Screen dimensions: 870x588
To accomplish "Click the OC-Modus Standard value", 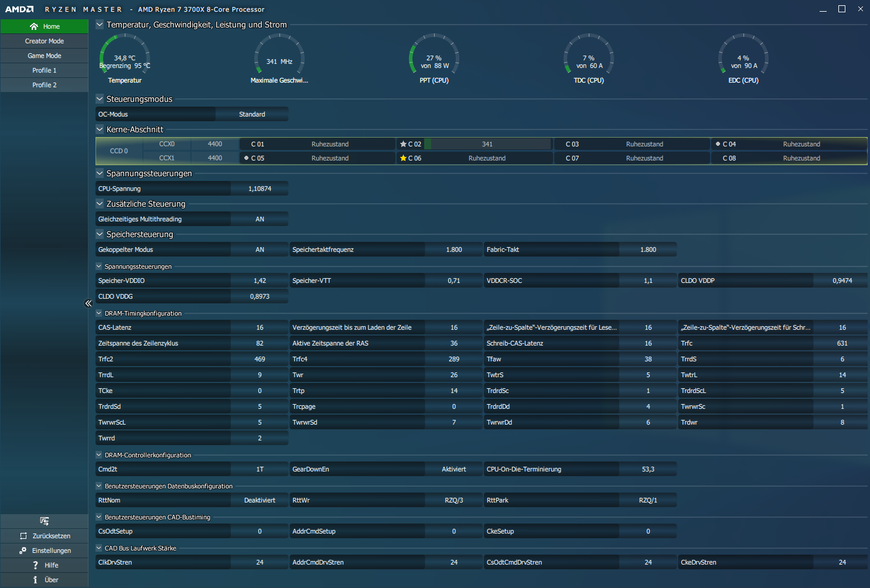I will coord(252,114).
